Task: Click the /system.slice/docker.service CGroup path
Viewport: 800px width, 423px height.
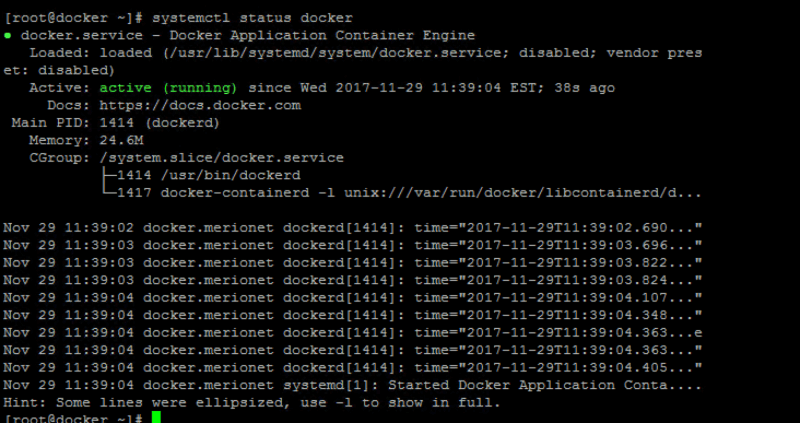Action: pyautogui.click(x=221, y=158)
